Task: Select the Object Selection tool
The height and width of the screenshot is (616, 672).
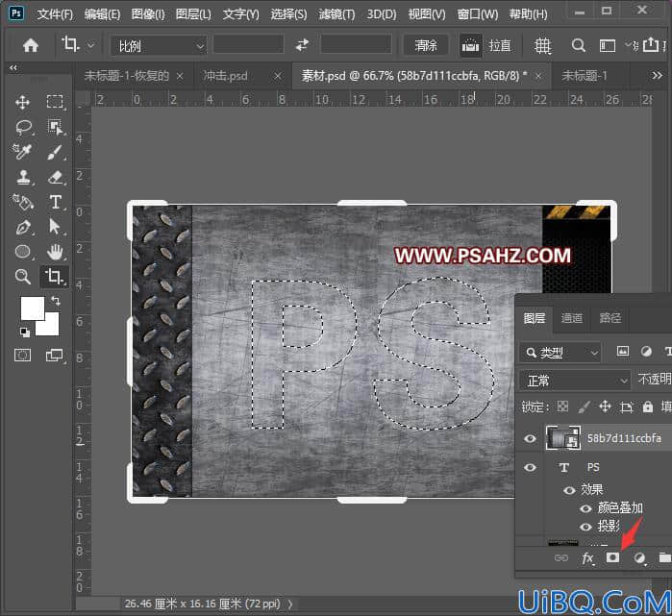Action: pos(55,127)
